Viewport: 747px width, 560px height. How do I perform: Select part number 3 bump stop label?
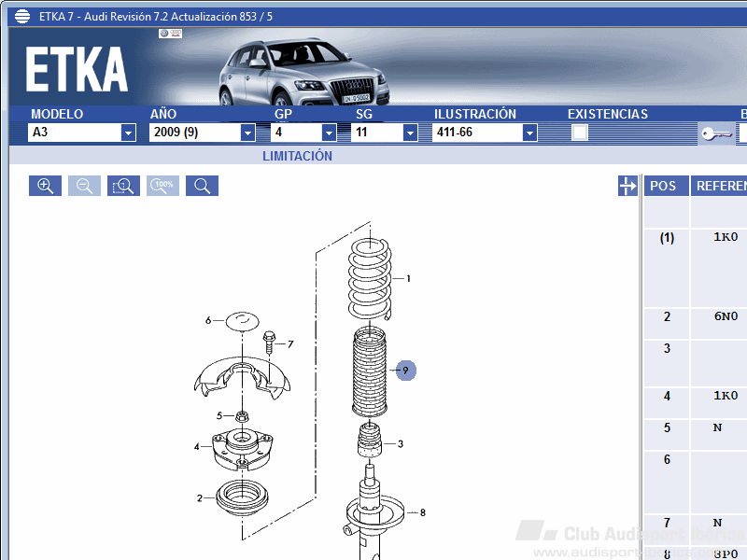401,444
